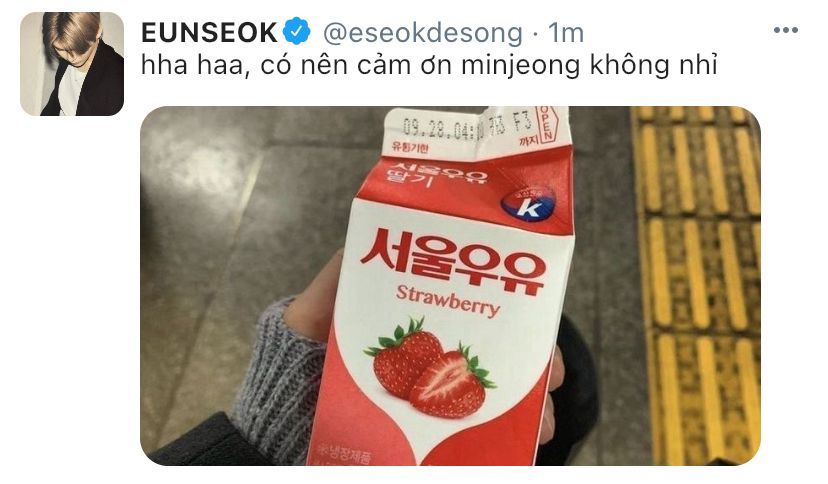Click the red 유통기한 label on carton top

(410, 147)
